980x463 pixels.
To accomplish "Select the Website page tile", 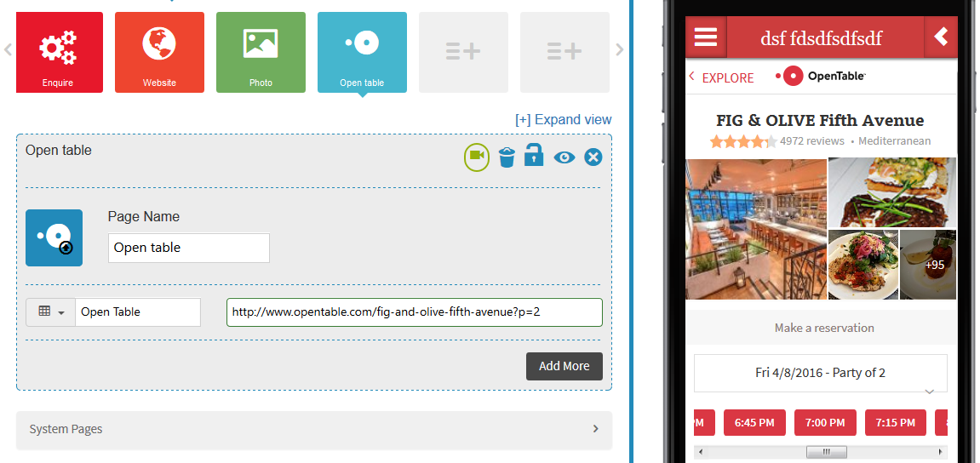I will 159,53.
